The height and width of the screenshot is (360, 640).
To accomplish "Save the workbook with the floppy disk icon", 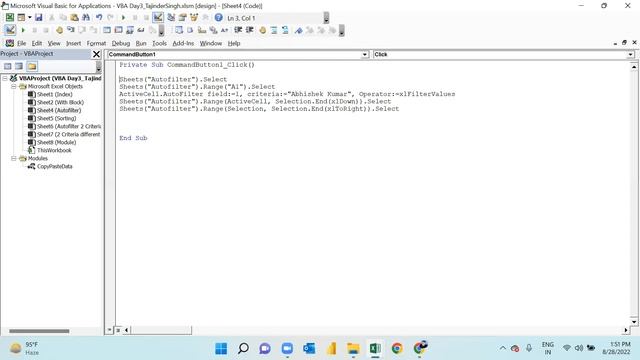I will tap(38, 18).
